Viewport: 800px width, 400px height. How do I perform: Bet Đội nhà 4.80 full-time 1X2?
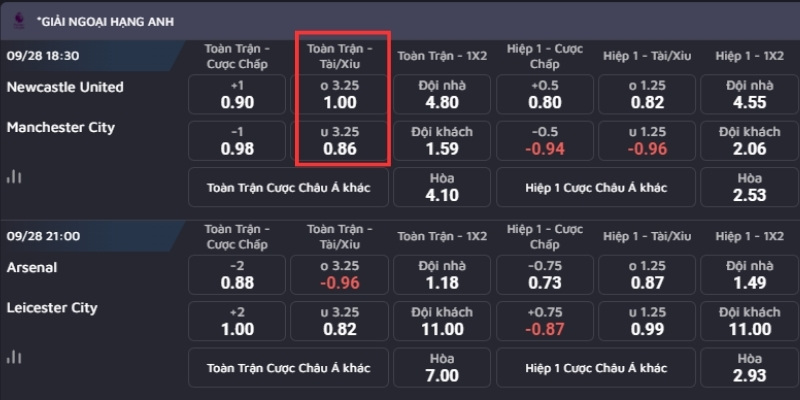tap(442, 94)
